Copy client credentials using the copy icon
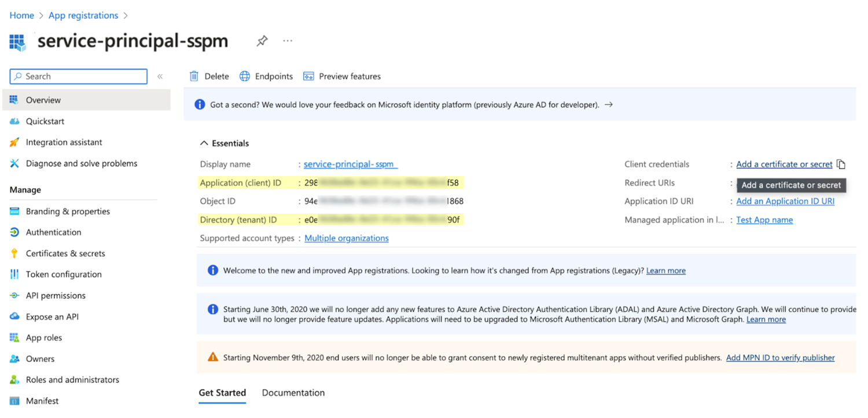This screenshot has width=868, height=418. (x=841, y=164)
